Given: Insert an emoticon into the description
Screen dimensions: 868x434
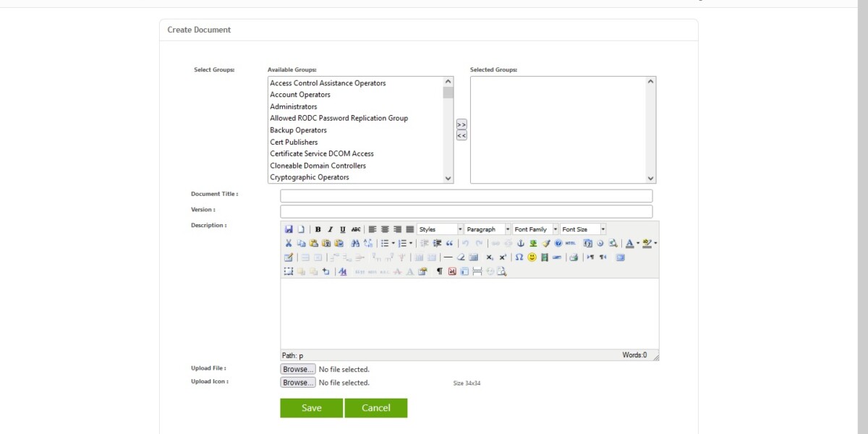Looking at the screenshot, I should click(x=531, y=258).
